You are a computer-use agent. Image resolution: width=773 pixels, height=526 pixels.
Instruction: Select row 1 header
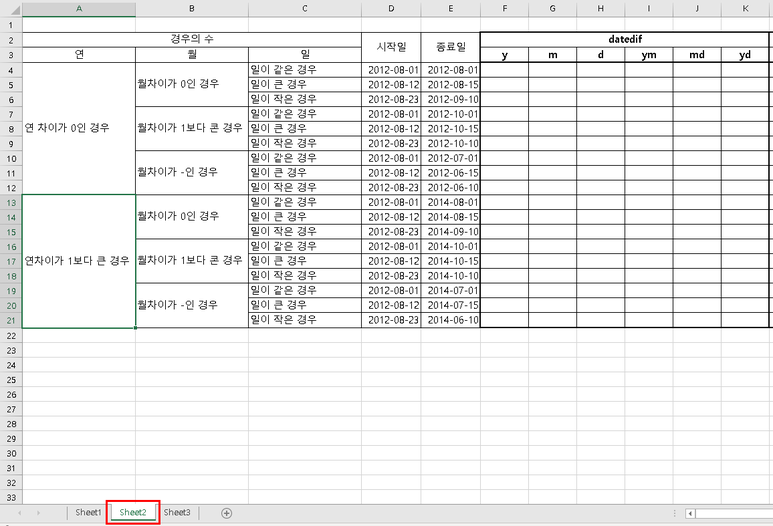tap(11, 25)
